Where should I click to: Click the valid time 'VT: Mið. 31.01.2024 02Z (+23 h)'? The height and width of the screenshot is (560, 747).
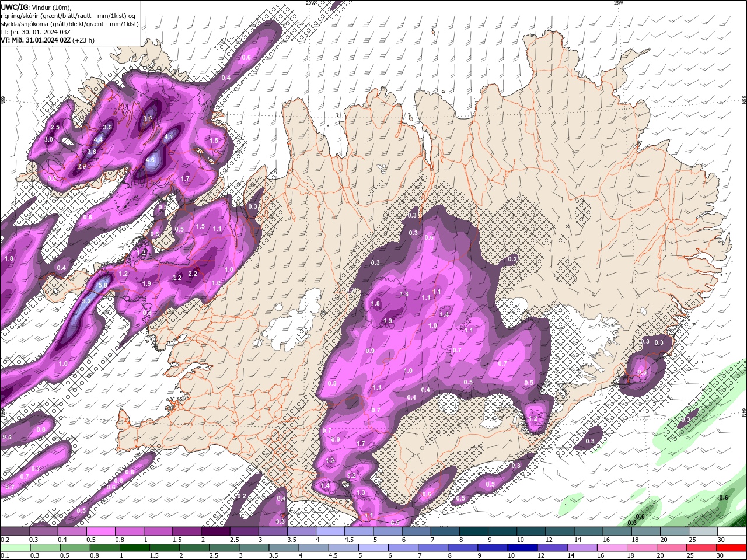48,40
